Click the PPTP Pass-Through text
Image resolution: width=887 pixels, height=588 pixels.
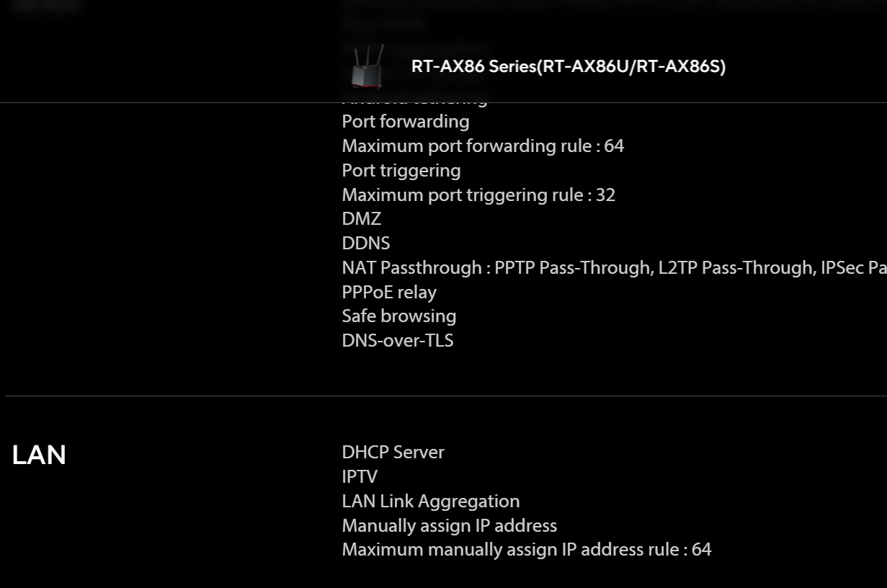571,267
